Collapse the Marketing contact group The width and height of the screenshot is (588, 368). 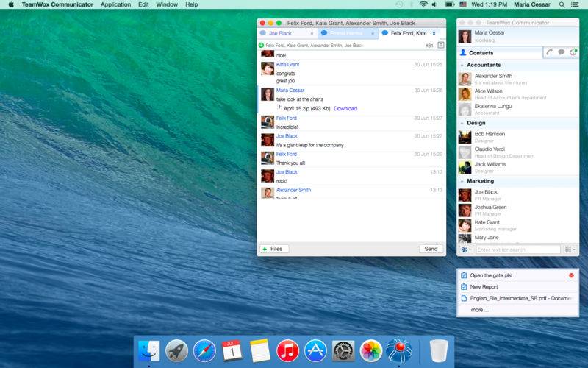[x=462, y=181]
